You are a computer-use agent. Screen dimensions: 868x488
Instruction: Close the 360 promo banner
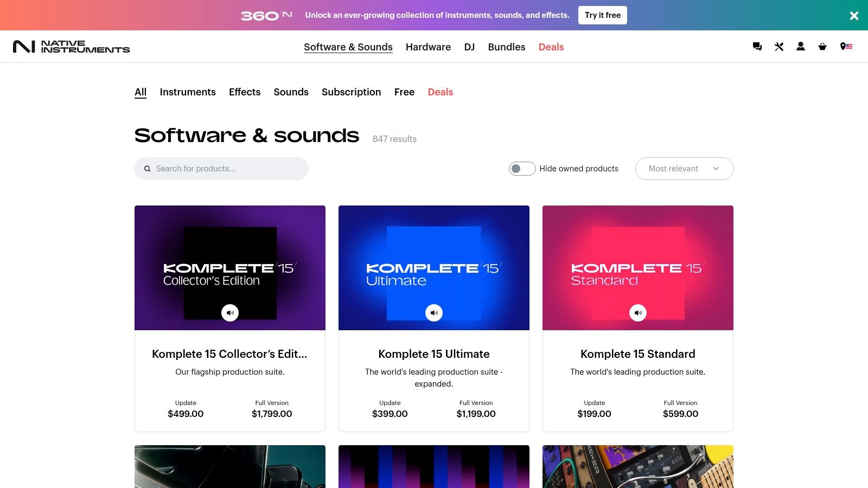pos(854,15)
